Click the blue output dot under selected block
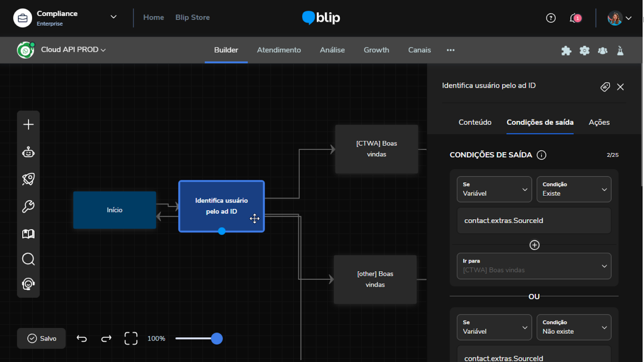644x362 pixels. pyautogui.click(x=222, y=231)
